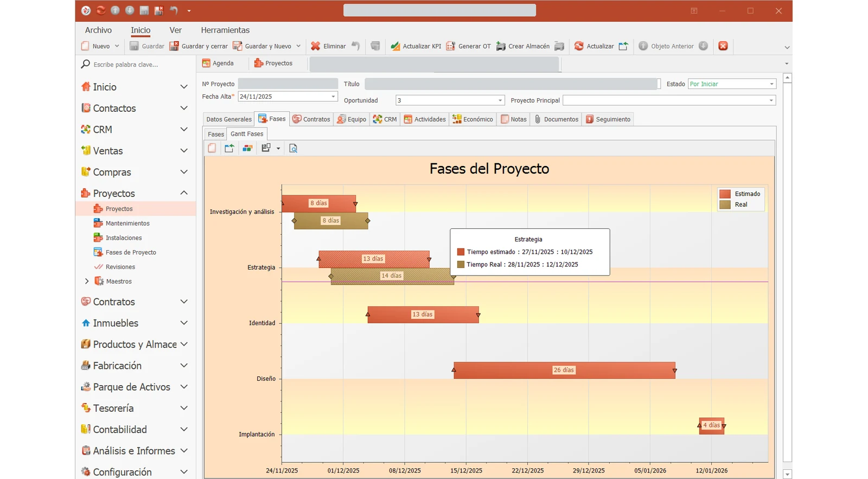868x479 pixels.
Task: Click the print preview icon in the Gantt toolbar
Action: [293, 148]
